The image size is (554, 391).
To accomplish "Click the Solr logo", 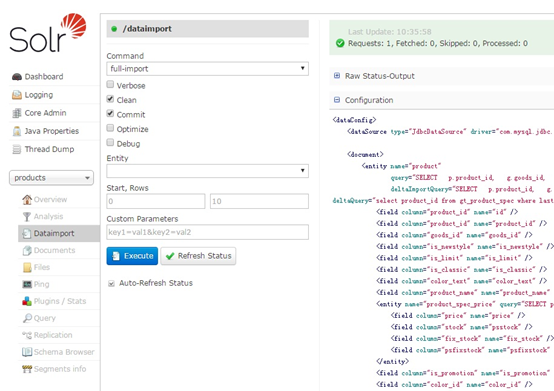I will [48, 32].
